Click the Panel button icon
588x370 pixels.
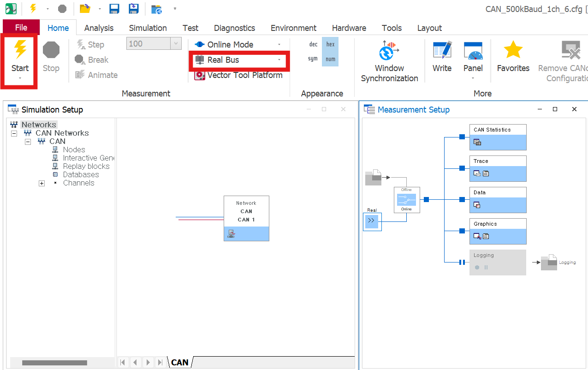473,51
